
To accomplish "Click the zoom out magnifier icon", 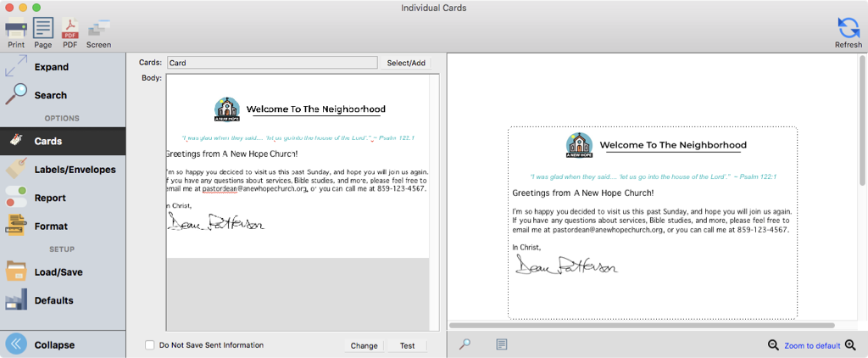I will [x=773, y=345].
